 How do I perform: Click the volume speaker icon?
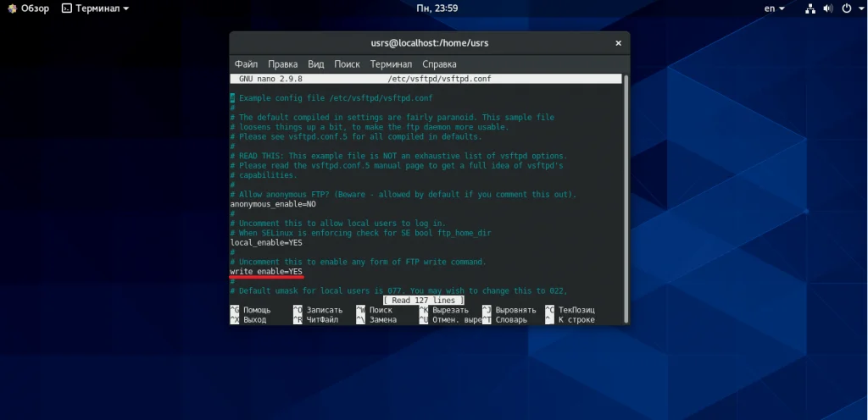[828, 8]
